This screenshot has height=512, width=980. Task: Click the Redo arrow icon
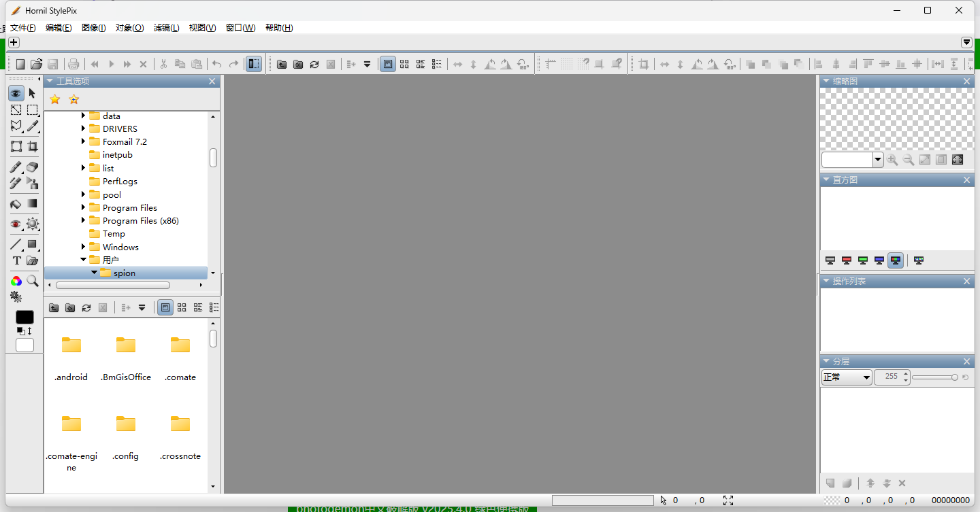point(233,64)
